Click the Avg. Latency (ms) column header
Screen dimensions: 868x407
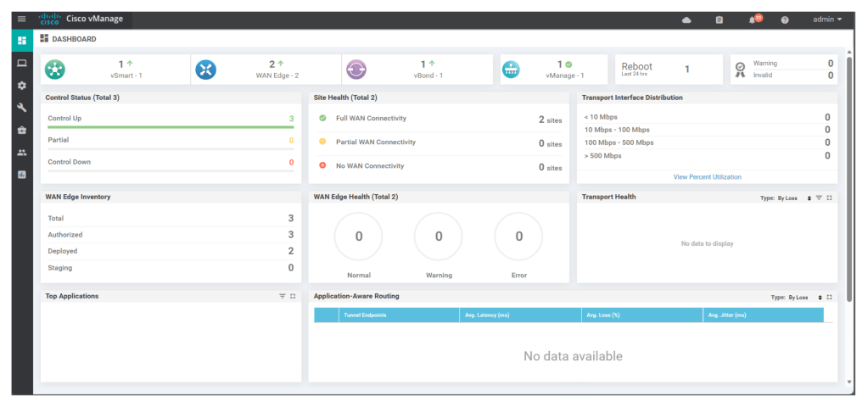(486, 315)
